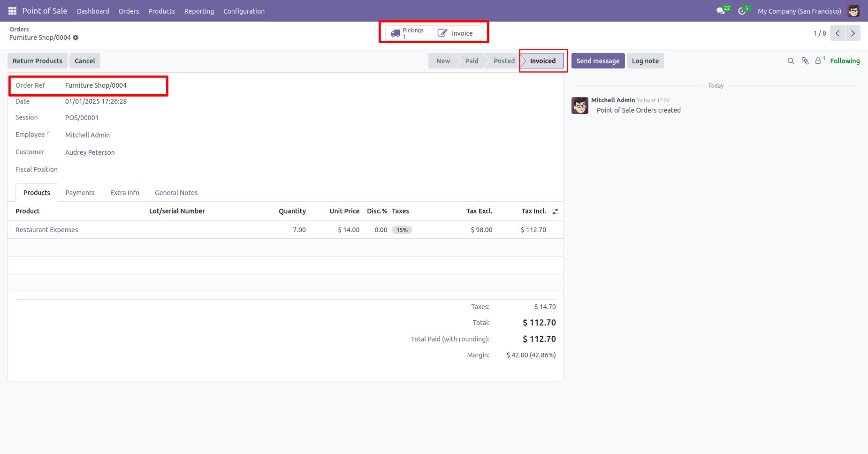This screenshot has width=868, height=454.
Task: Open session POS/00001 link
Action: tap(82, 118)
